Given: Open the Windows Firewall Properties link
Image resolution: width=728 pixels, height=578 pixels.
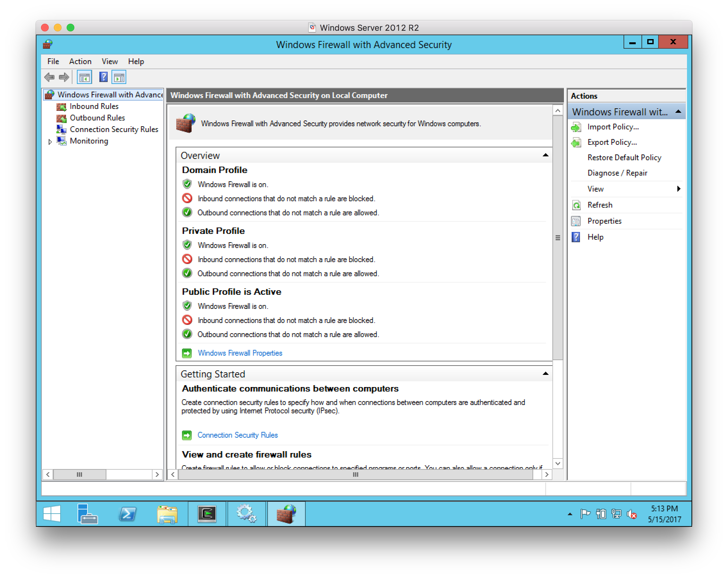Looking at the screenshot, I should coord(240,353).
